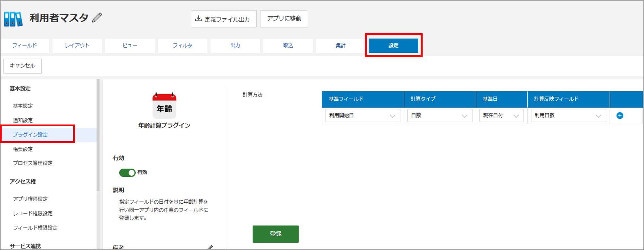This screenshot has width=644, height=250.
Task: Open 帳票設定 in the sidebar
Action: pos(23,149)
